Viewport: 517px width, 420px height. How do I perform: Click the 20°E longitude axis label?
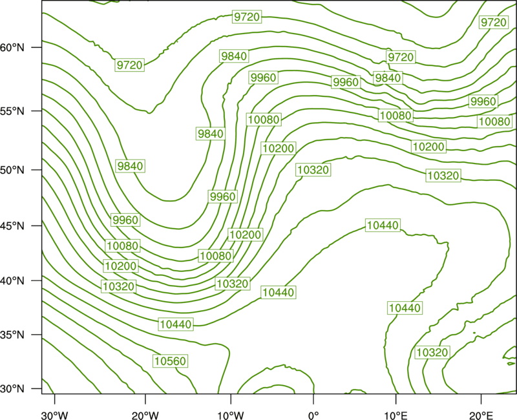click(481, 415)
